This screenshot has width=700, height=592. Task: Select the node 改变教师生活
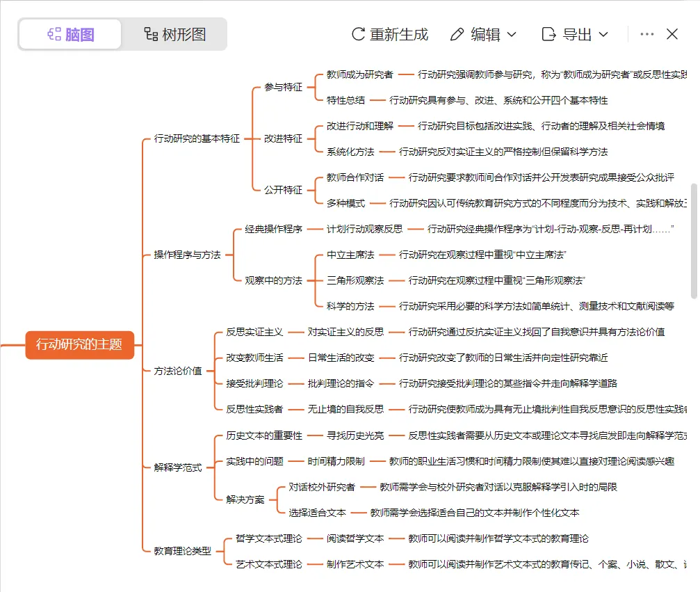pyautogui.click(x=254, y=358)
